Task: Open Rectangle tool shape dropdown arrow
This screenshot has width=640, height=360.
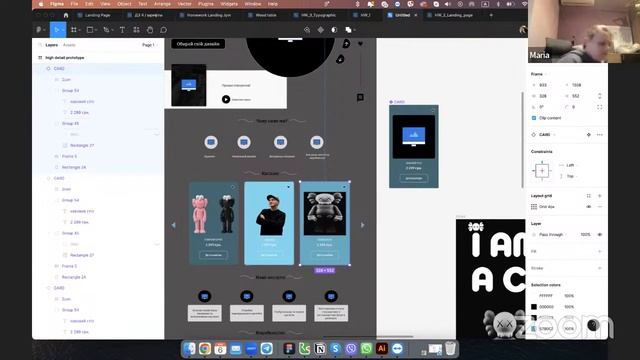Action: pyautogui.click(x=96, y=30)
